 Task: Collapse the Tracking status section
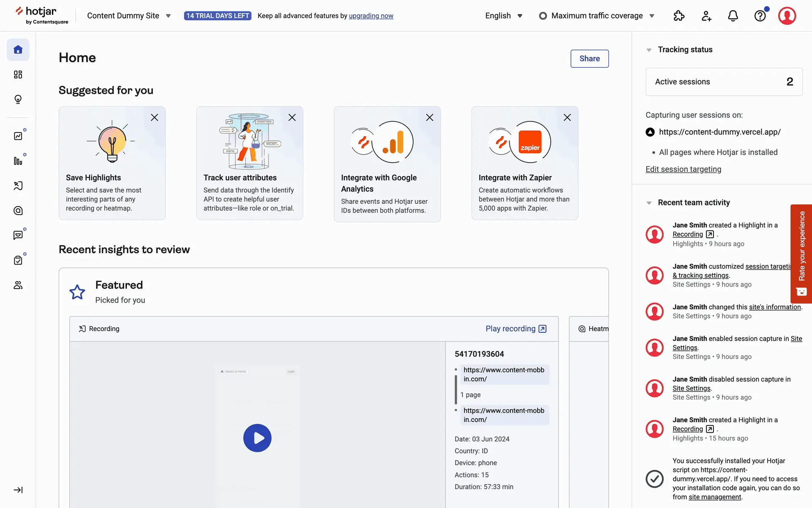(x=649, y=50)
